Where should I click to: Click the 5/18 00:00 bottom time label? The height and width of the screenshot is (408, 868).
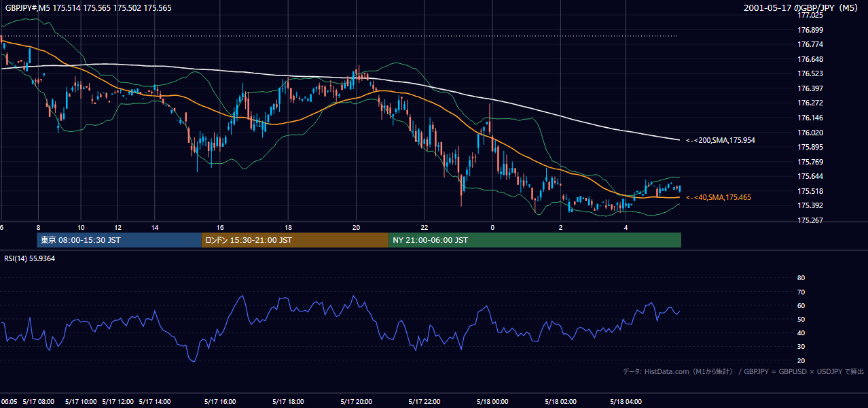(x=493, y=402)
